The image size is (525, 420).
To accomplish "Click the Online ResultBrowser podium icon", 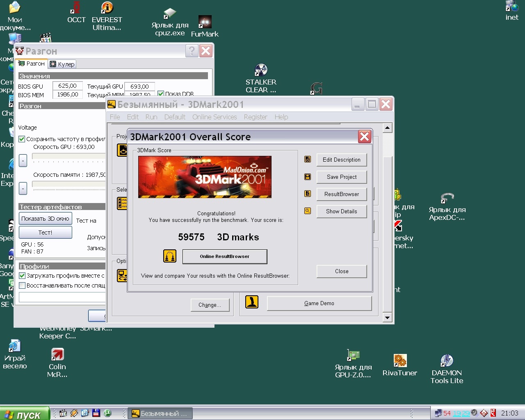I will click(170, 256).
